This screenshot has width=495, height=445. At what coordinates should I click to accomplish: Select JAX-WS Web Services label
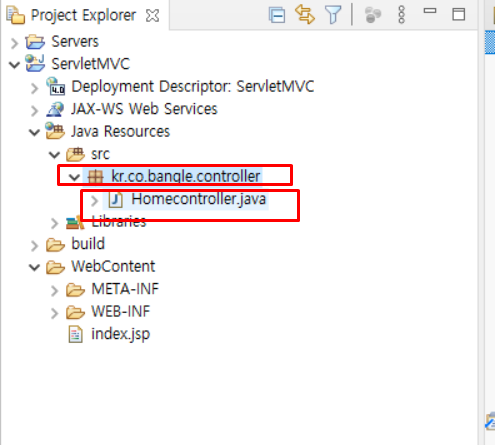144,109
